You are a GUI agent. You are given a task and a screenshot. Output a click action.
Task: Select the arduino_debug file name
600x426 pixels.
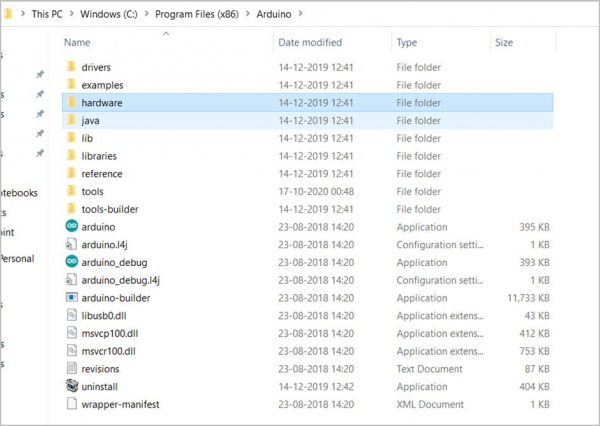[114, 263]
